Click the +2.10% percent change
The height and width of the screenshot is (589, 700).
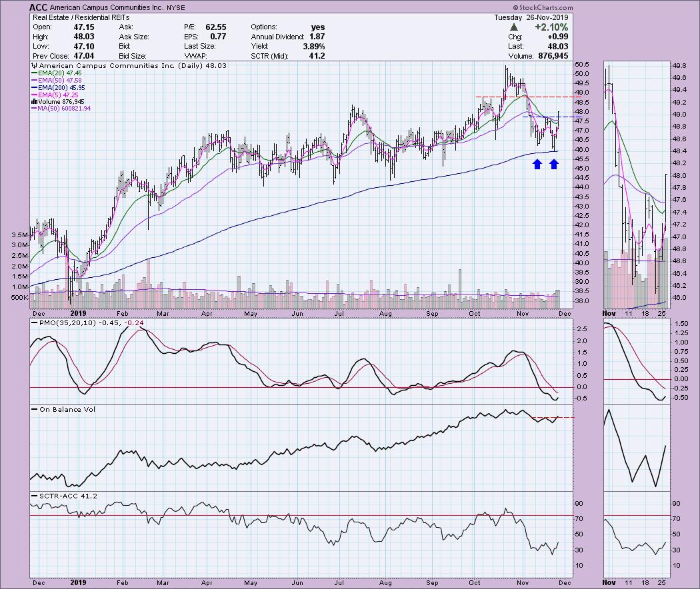point(551,27)
